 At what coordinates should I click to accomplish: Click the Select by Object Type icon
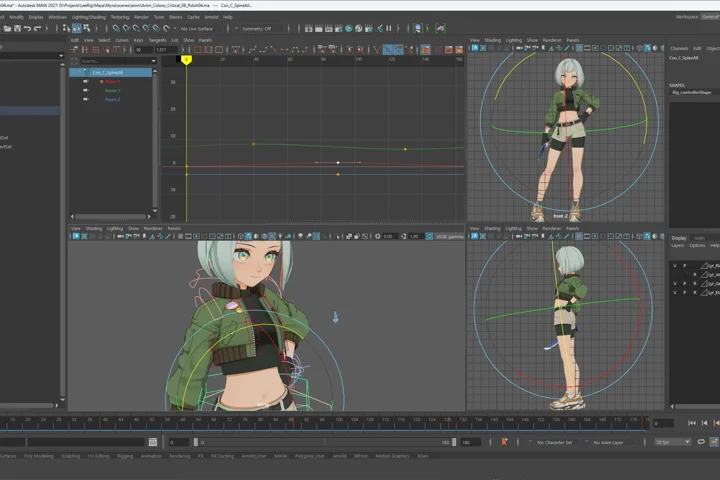point(77,28)
